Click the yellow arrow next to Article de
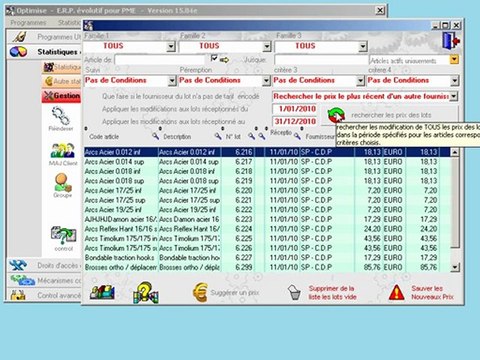Viewport: 480px width, 360px height. (225, 60)
